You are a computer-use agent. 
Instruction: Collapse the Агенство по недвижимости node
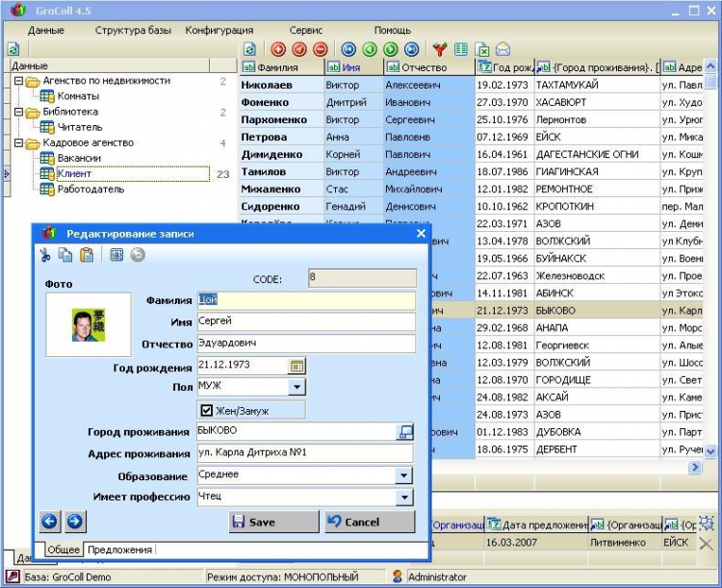click(18, 81)
